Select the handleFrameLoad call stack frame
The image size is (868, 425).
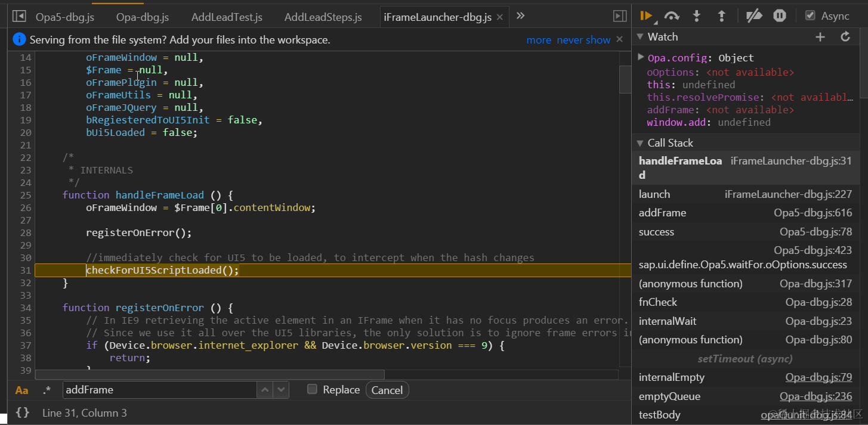pos(745,168)
